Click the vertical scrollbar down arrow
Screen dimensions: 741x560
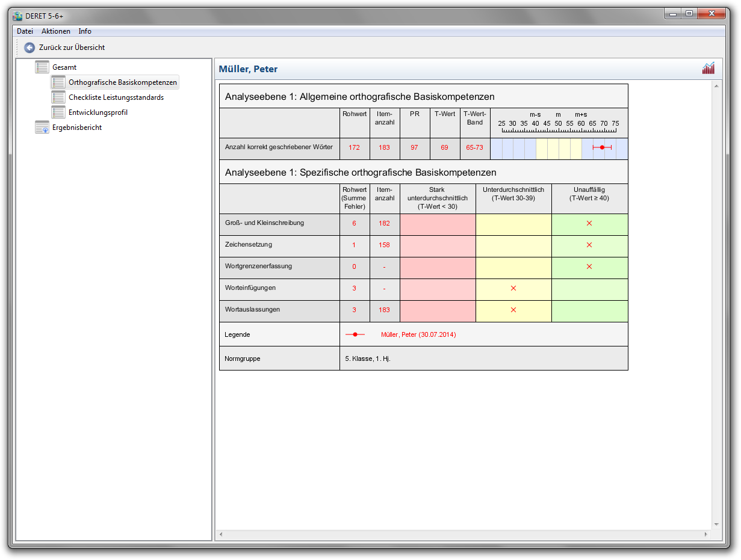(x=716, y=525)
